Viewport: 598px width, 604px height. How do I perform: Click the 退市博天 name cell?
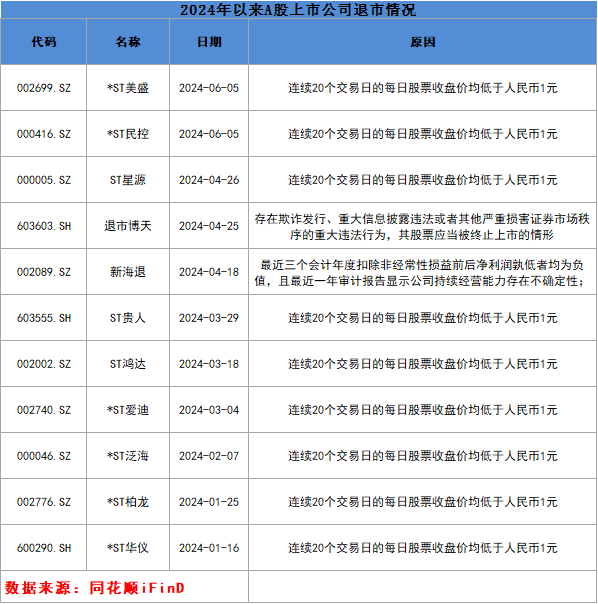tap(128, 226)
